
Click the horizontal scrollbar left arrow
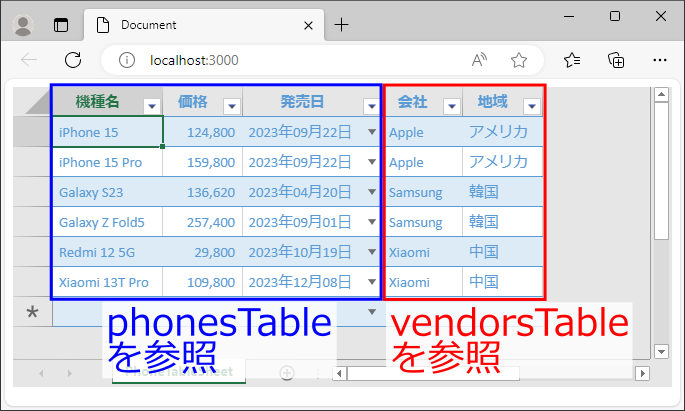[339, 373]
